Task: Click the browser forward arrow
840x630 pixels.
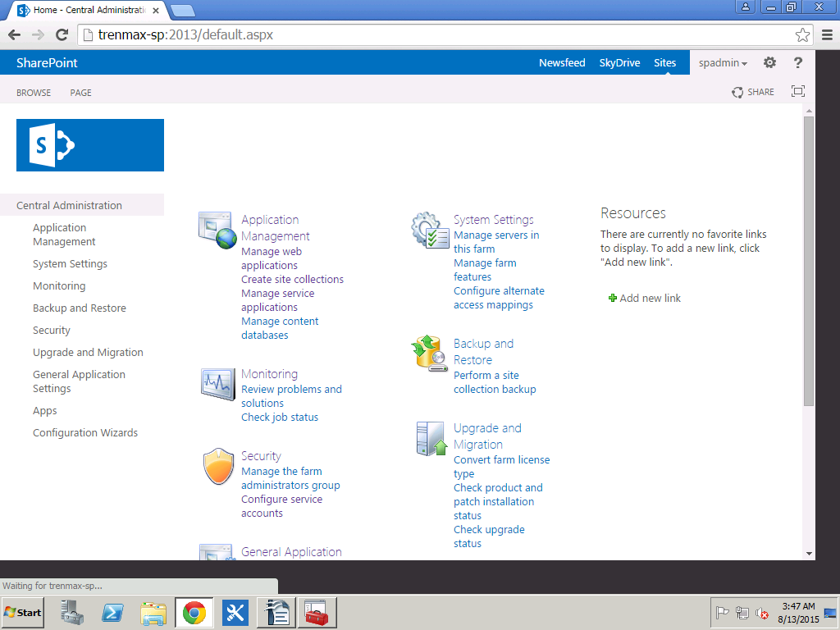Action: pos(38,34)
